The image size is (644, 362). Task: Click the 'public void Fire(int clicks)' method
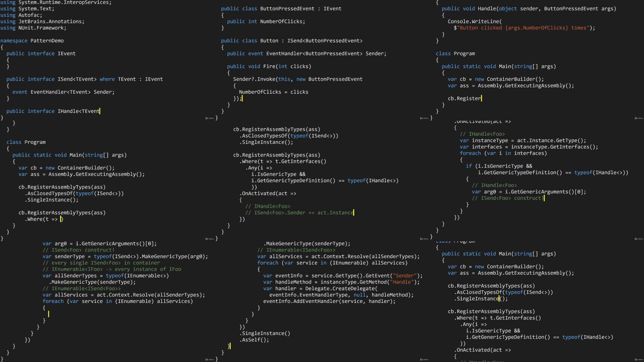pyautogui.click(x=269, y=67)
